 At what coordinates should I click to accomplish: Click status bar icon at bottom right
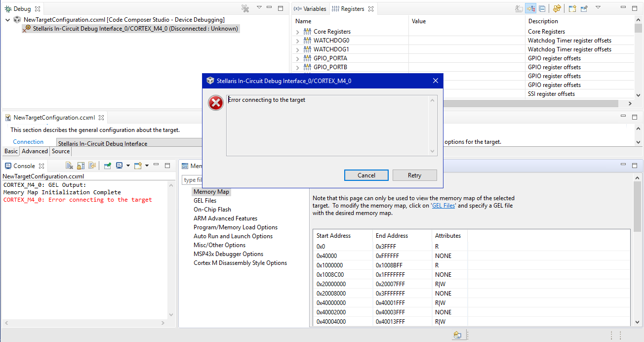[457, 335]
